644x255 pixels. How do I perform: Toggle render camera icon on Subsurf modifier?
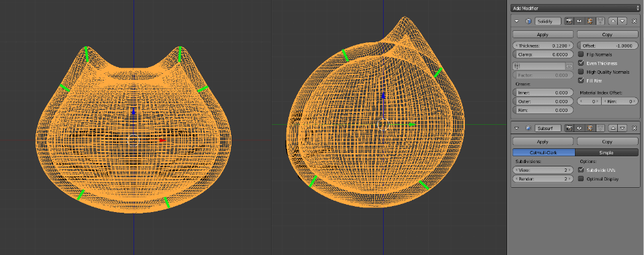[x=570, y=128]
